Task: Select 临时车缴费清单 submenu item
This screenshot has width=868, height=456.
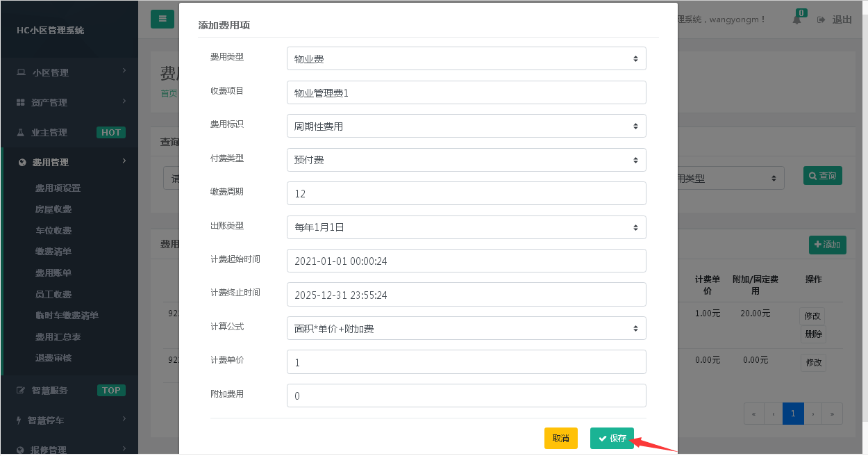Action: [67, 316]
